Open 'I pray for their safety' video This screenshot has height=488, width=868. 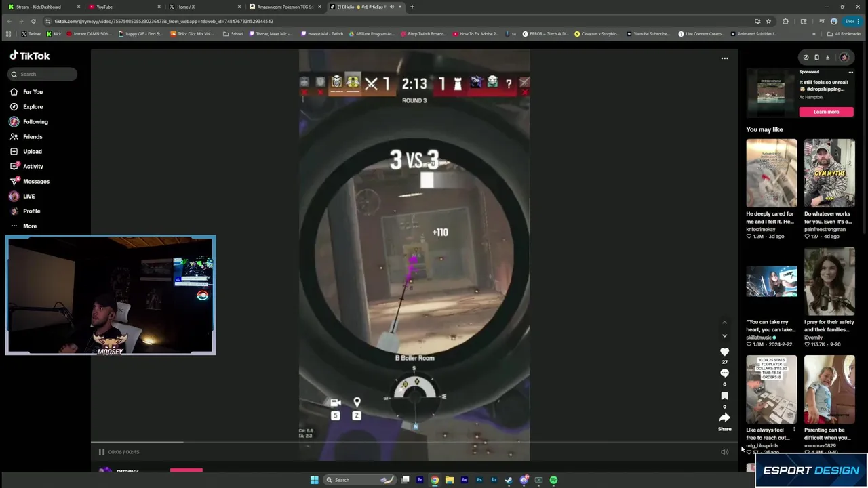[829, 281]
